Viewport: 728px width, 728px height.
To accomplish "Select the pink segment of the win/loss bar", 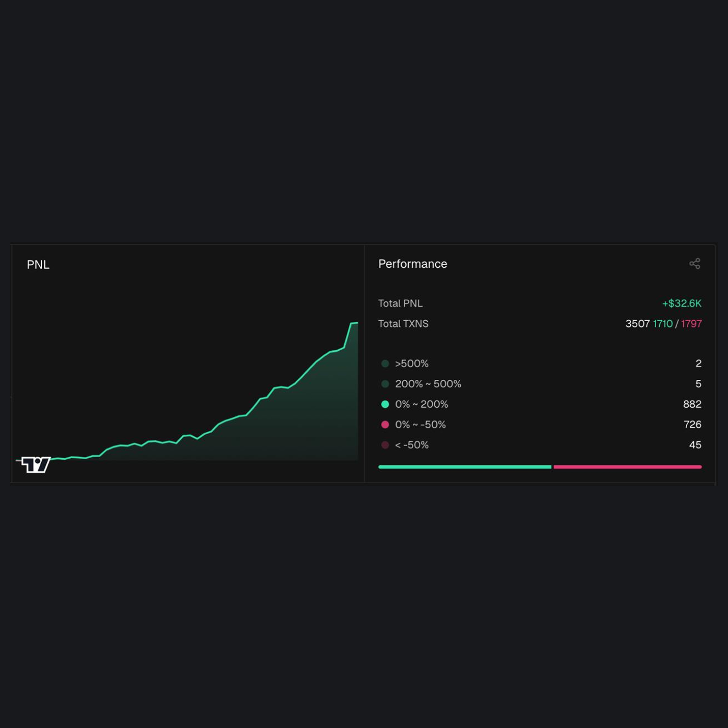I will tap(627, 467).
